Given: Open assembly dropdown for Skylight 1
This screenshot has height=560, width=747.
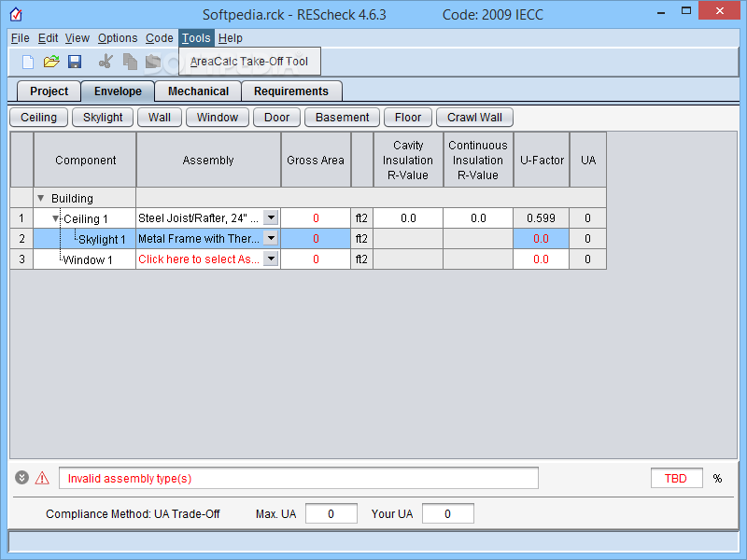Looking at the screenshot, I should coord(271,238).
